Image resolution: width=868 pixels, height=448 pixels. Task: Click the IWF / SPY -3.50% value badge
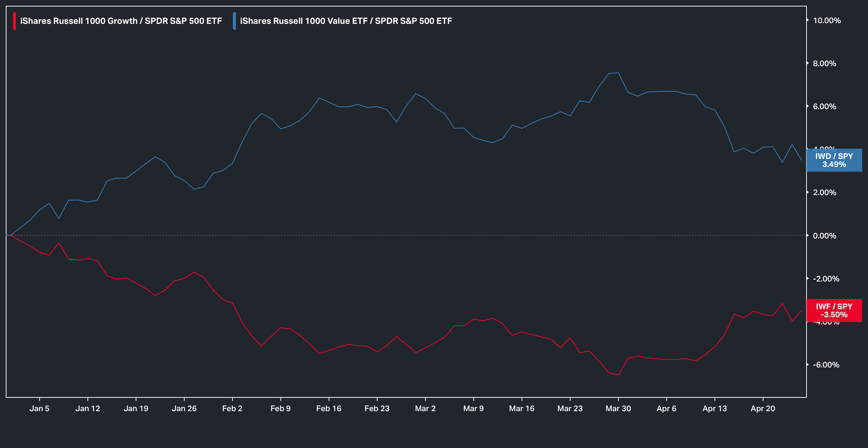(x=834, y=310)
